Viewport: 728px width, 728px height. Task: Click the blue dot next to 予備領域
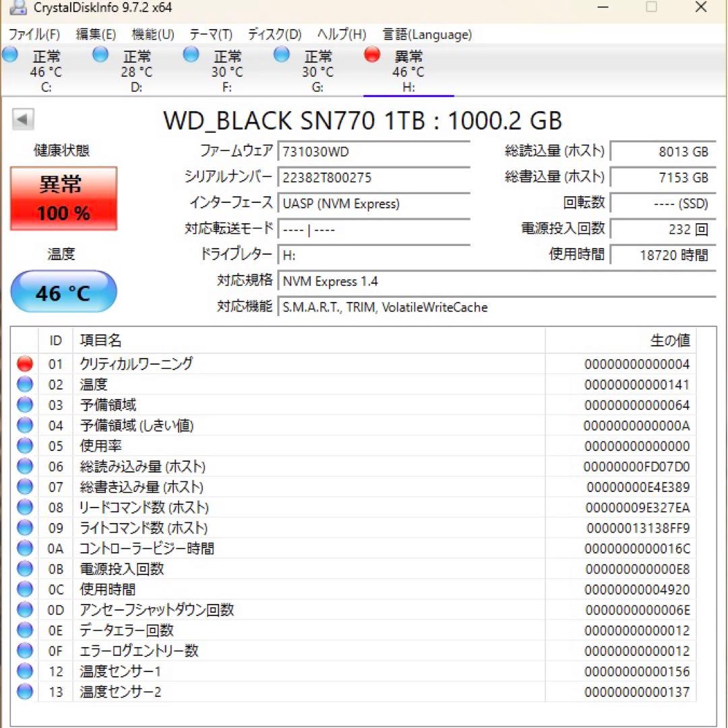pyautogui.click(x=25, y=404)
